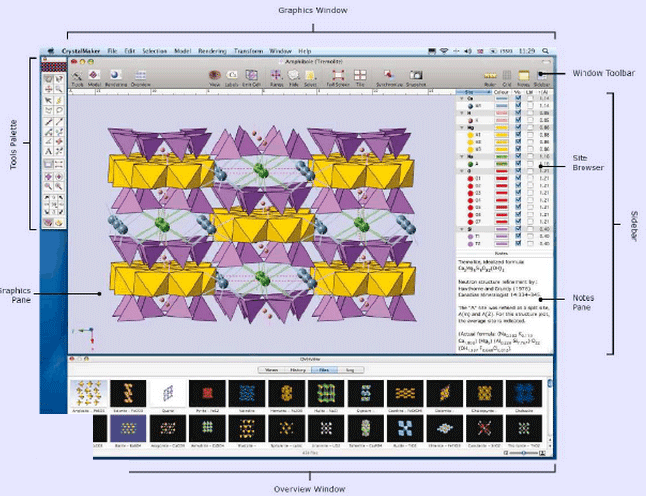Toggle visibility checkbox for H row
The width and height of the screenshot is (646, 496).
point(518,113)
